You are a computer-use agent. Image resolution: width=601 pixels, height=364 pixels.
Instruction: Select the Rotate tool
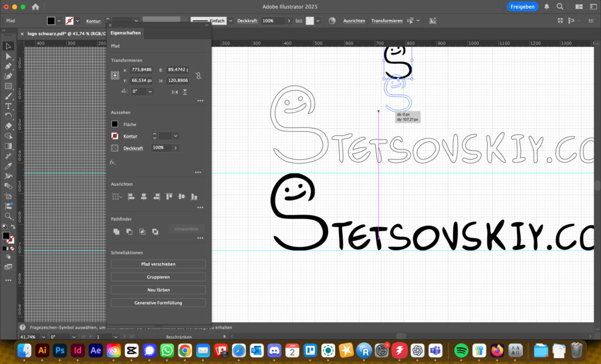click(x=8, y=116)
